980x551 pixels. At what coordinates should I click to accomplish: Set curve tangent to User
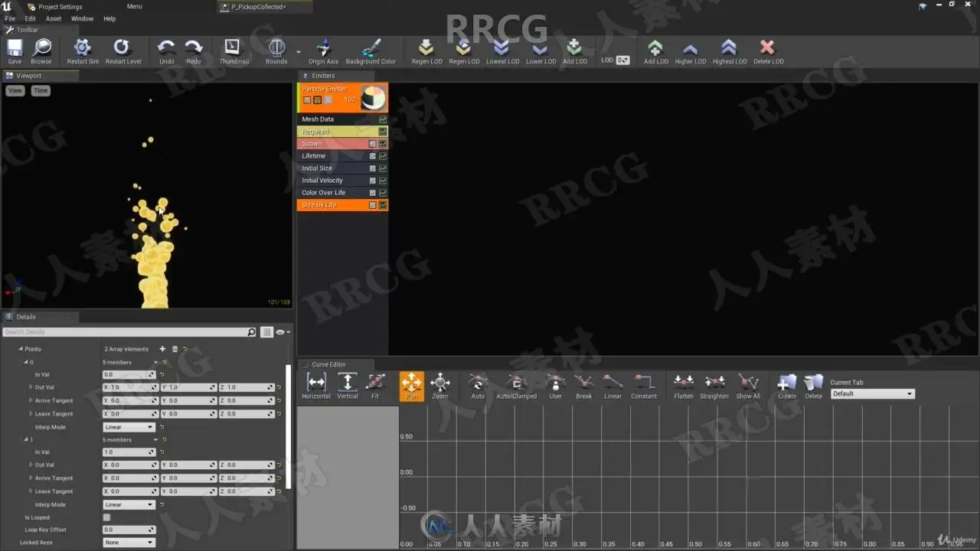click(556, 386)
